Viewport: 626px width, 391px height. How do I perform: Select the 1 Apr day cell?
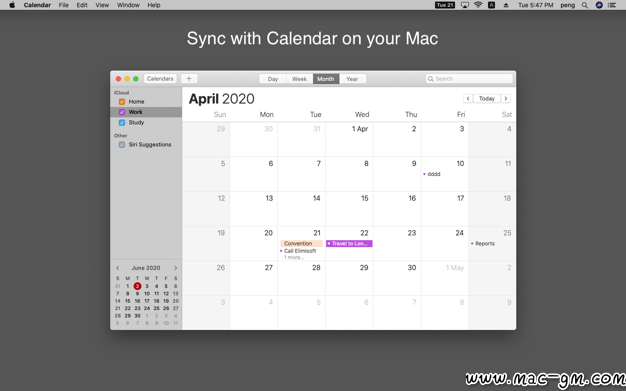click(x=349, y=139)
